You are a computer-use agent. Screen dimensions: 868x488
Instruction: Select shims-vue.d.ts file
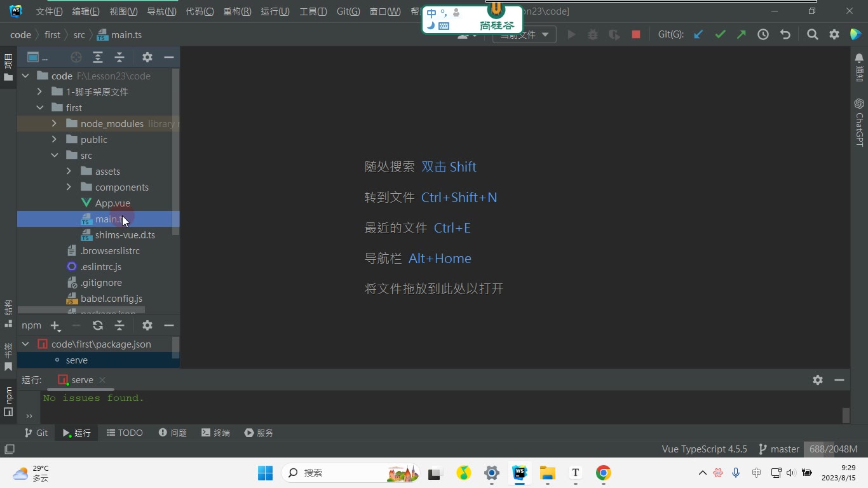(125, 235)
